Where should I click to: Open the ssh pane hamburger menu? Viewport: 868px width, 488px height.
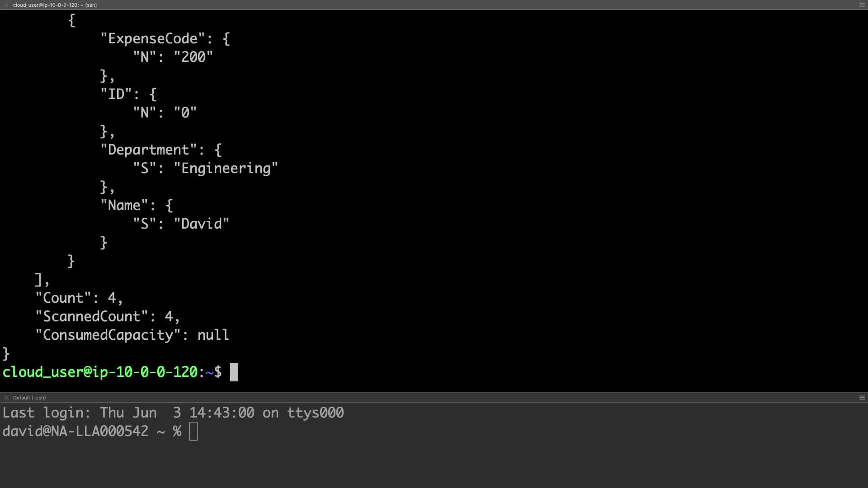(862, 5)
